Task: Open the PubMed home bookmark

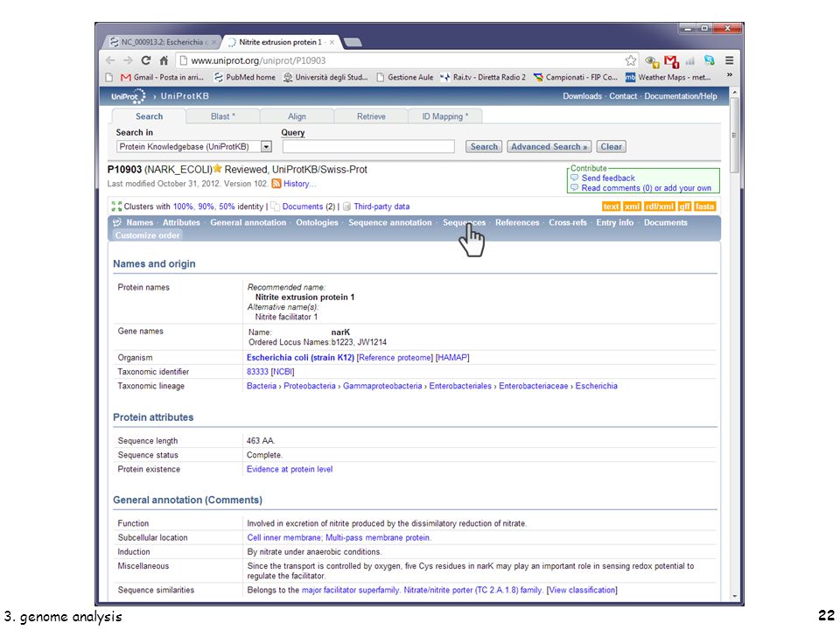Action: (x=245, y=77)
